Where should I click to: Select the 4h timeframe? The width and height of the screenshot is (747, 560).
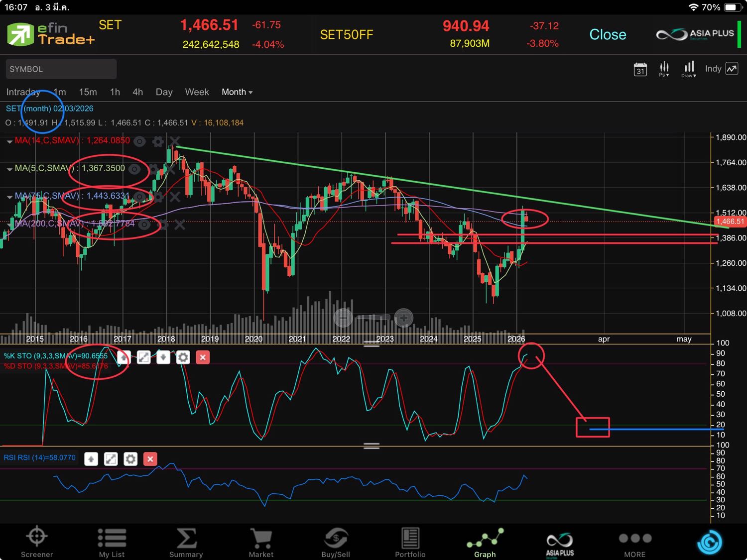pos(137,92)
